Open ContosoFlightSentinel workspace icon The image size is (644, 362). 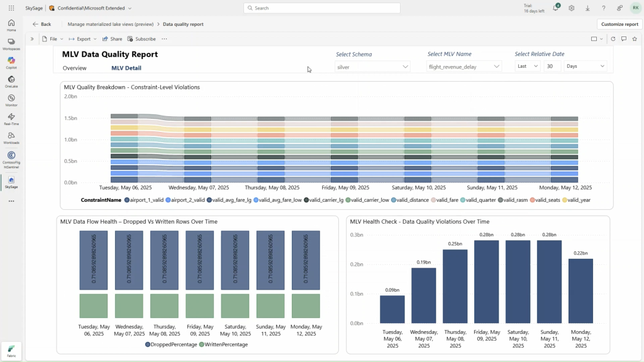11,159
